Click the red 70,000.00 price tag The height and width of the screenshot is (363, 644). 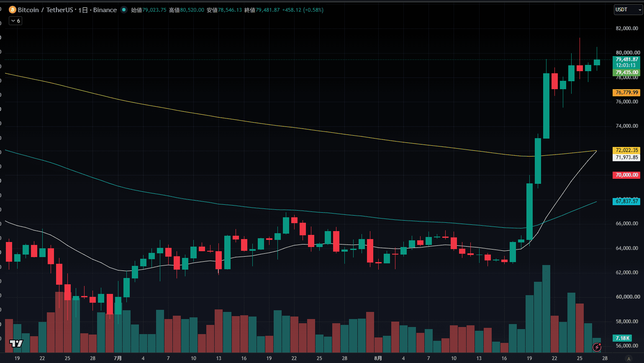pos(626,175)
